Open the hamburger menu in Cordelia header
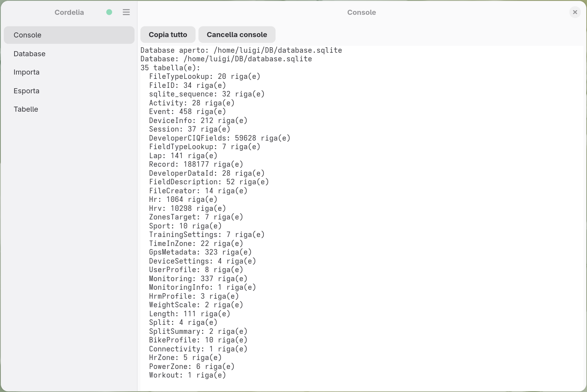The image size is (587, 392). (126, 12)
